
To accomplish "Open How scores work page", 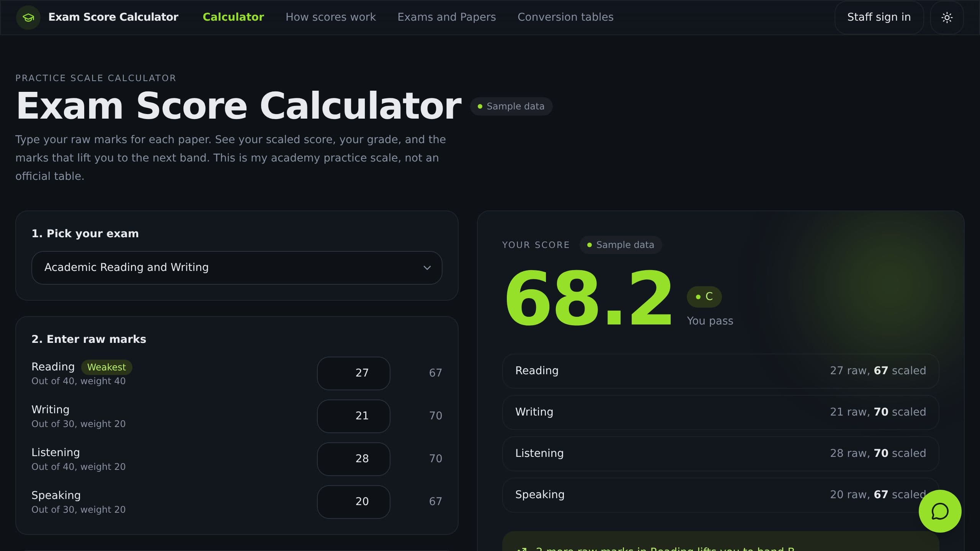I will (x=331, y=17).
